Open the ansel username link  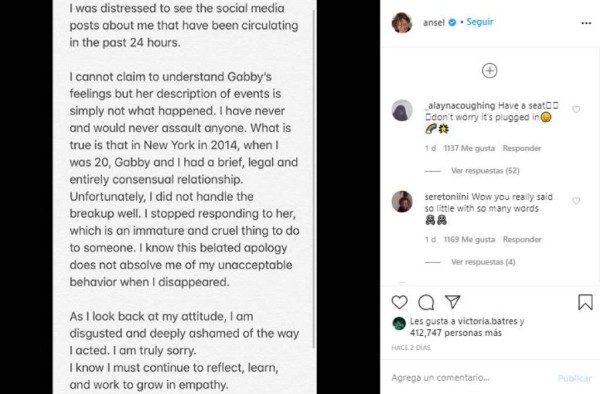(434, 23)
